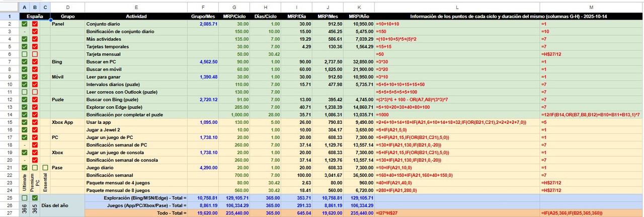Select the Paquete mensual de 8 juegos cell
644x217 pixels.
coord(136,190)
